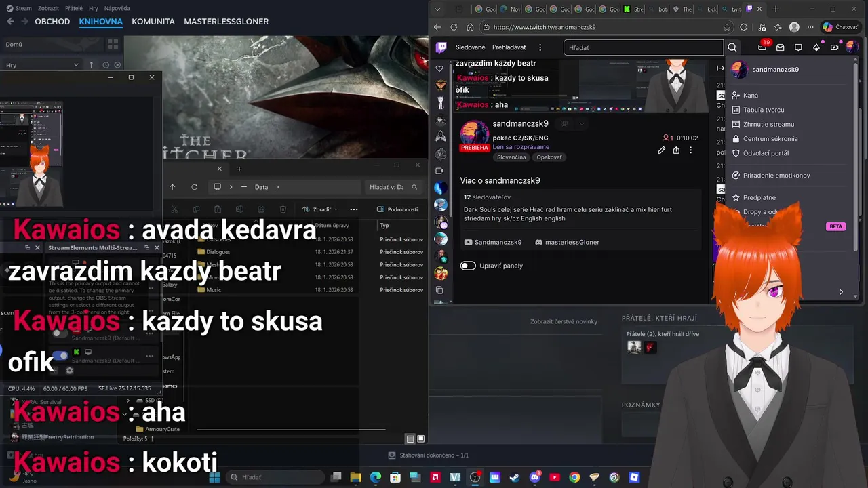
Task: Click Twitch profile avatar in the top bar
Action: coord(852,47)
